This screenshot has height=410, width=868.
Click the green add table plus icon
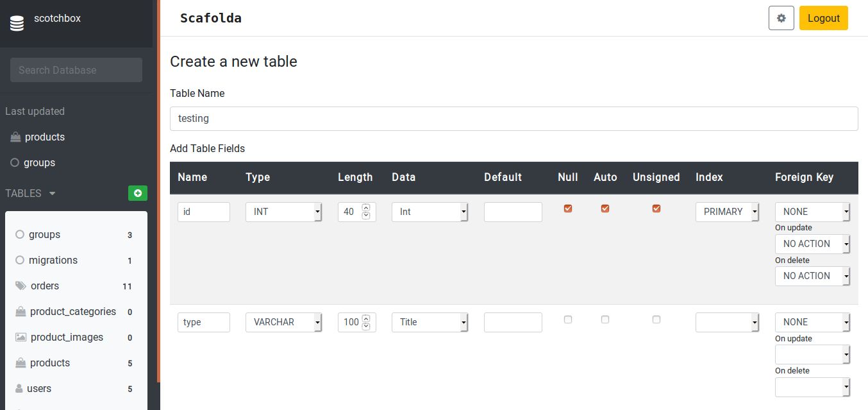137,193
